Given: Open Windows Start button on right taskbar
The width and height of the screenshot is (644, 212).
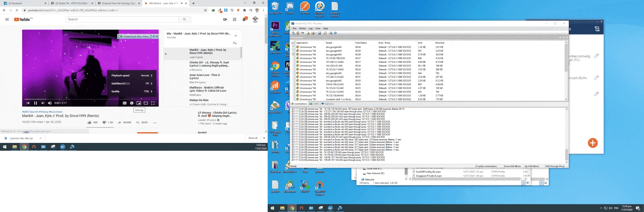Looking at the screenshot, I should click(272, 208).
